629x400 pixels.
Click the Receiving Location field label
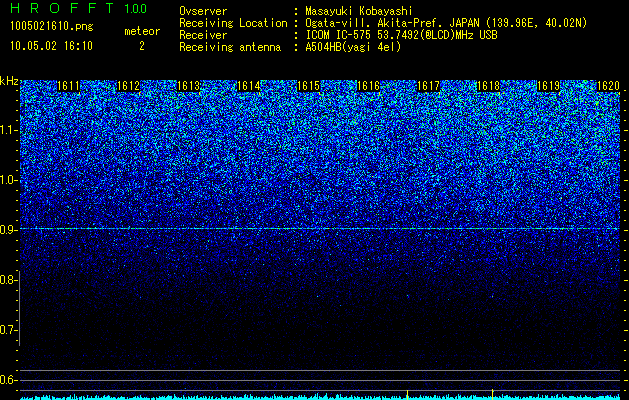tap(233, 23)
